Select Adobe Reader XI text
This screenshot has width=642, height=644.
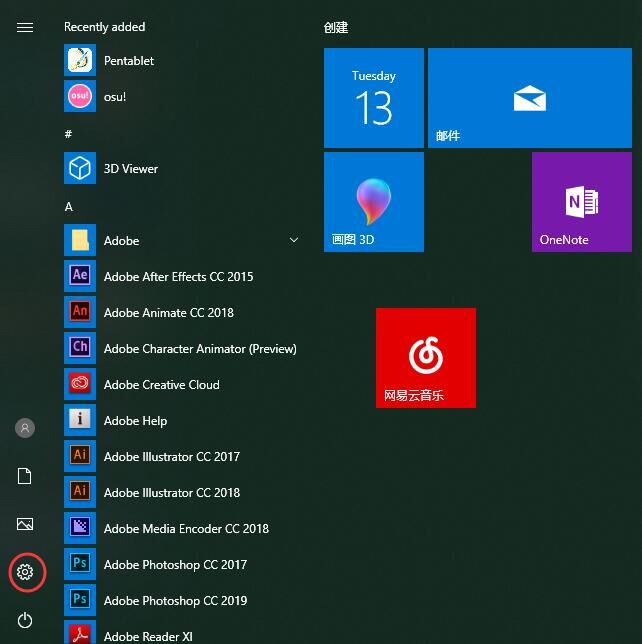click(x=148, y=637)
